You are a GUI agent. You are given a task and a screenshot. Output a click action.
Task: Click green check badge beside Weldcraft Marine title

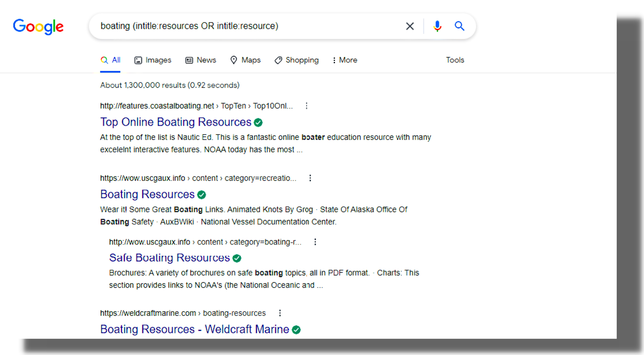[x=296, y=330]
